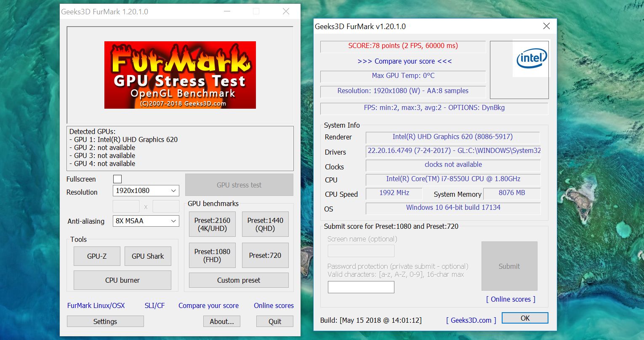Screen dimensions: 644x340
Task: Close the score dialog with the X button
Action: tap(546, 26)
